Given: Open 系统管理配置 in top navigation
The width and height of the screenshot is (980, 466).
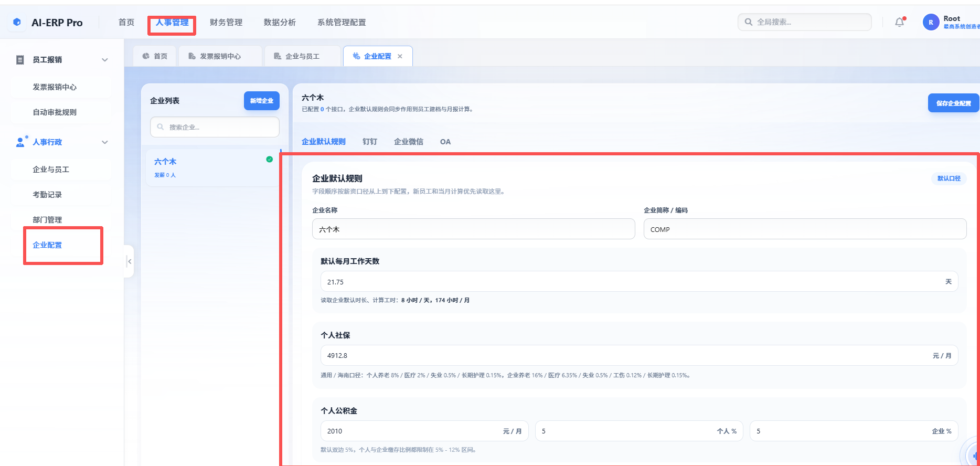Looking at the screenshot, I should (342, 22).
